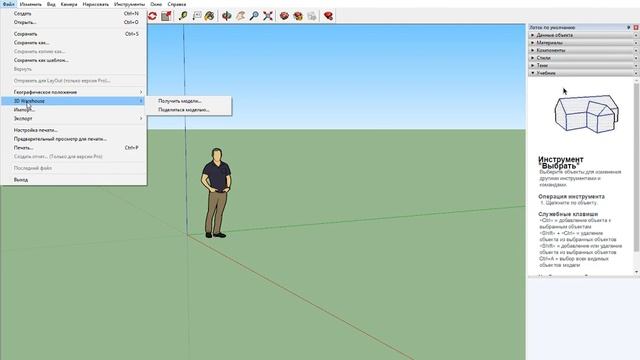Click the Инструмент "Выбрать" heading
The width and height of the screenshot is (640, 360).
560,162
